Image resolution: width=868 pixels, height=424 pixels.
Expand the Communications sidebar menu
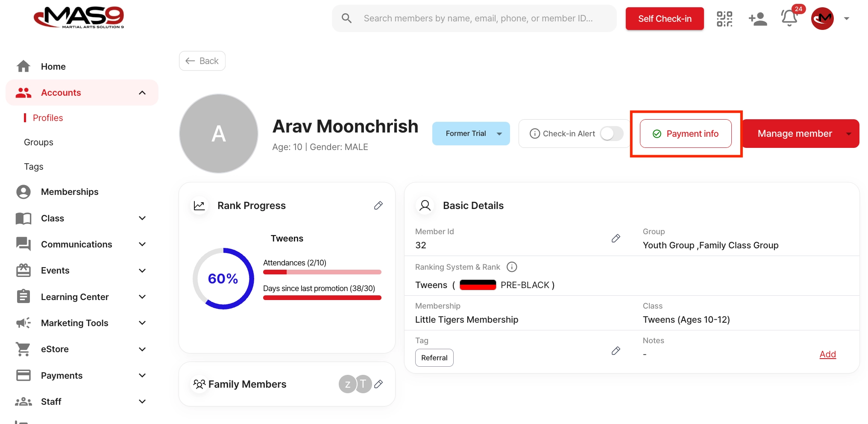coord(142,244)
